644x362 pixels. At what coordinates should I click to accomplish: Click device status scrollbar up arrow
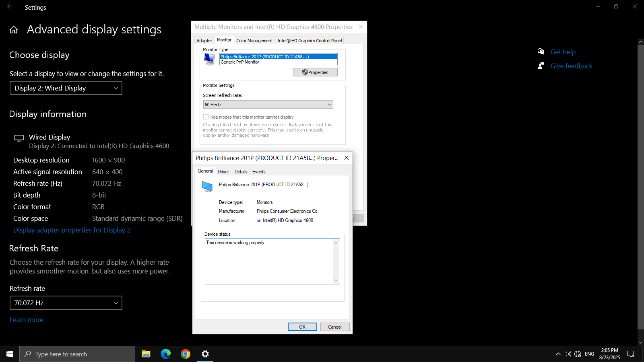(x=336, y=243)
